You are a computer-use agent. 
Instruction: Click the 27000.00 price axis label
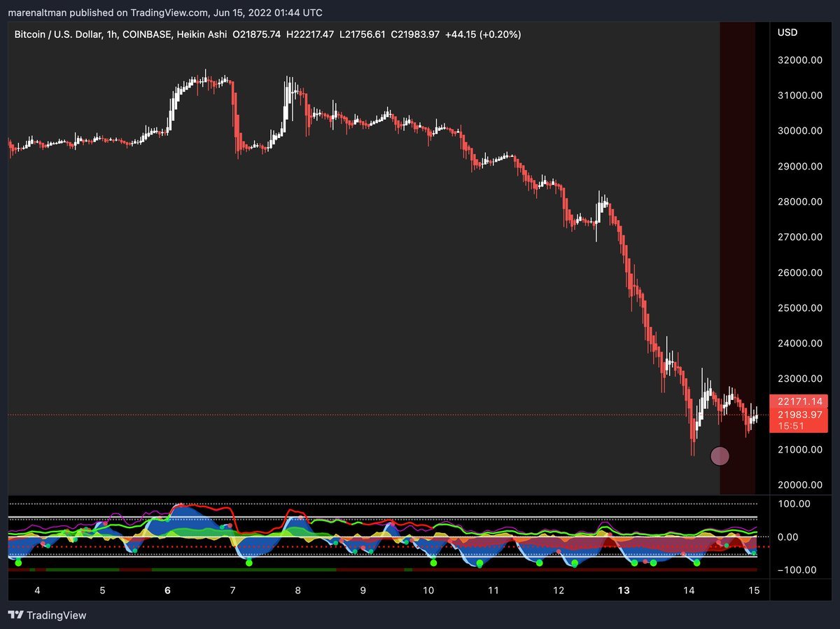(799, 237)
